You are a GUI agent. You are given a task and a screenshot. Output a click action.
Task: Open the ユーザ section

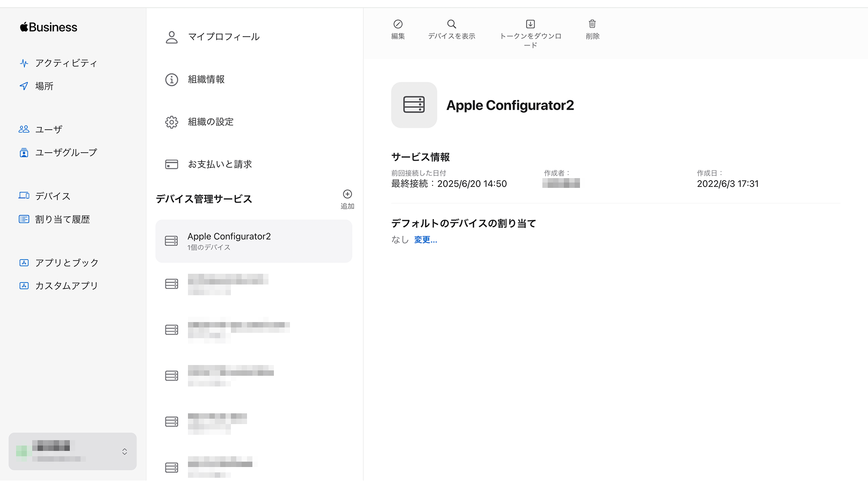pyautogui.click(x=41, y=129)
